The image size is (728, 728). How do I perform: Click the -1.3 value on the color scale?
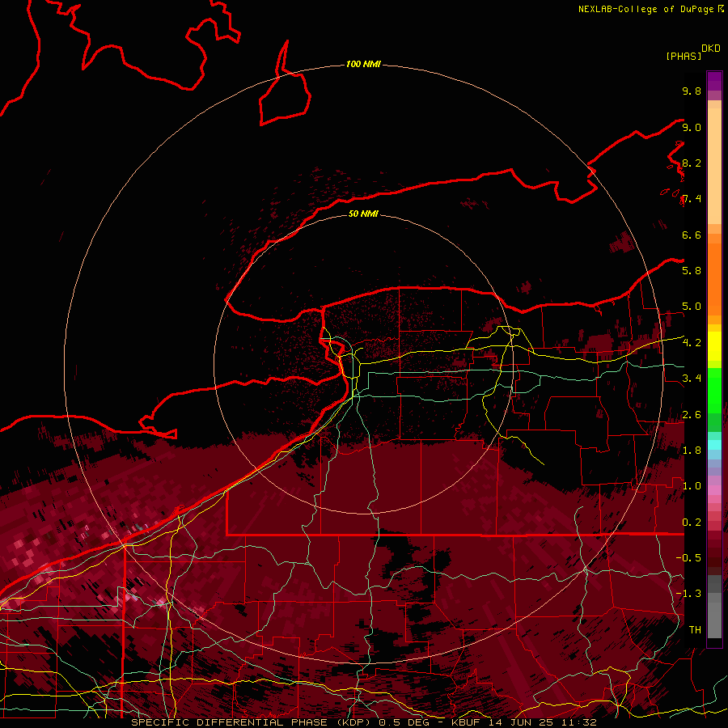click(688, 594)
